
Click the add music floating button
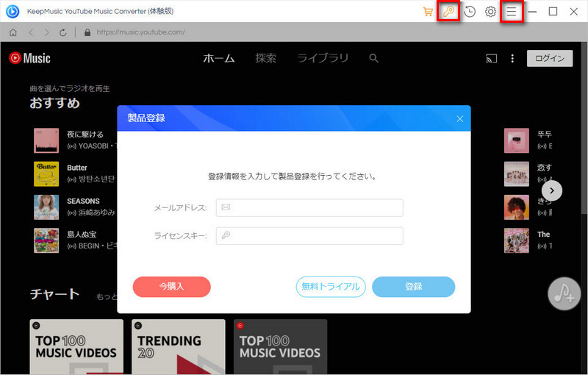[564, 293]
